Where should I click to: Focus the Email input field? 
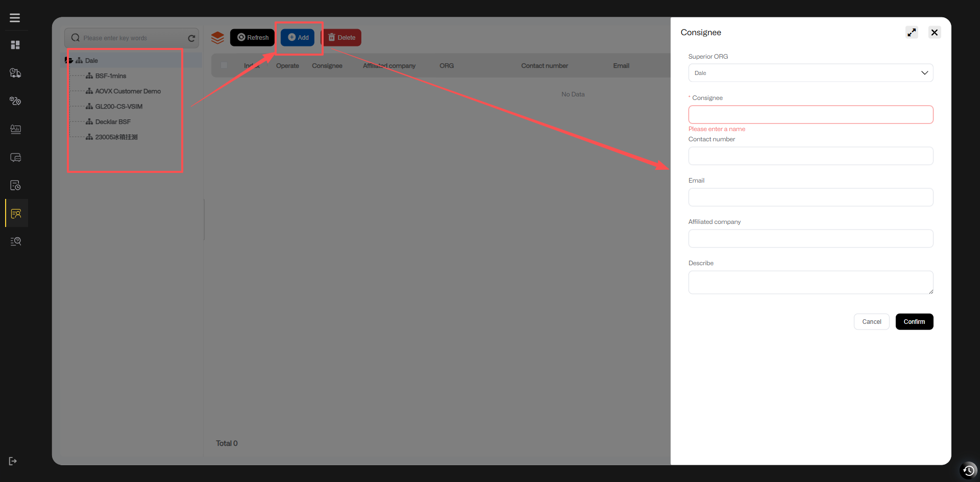coord(811,197)
